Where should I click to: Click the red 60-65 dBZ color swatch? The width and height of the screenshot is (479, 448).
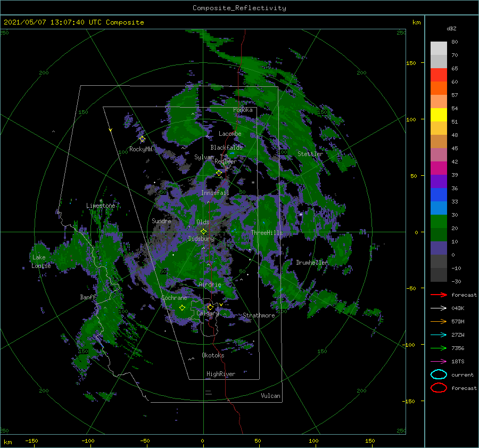coord(439,75)
